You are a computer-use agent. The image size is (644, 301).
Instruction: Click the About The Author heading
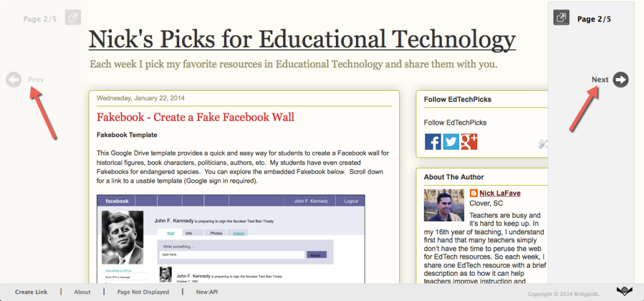(454, 177)
